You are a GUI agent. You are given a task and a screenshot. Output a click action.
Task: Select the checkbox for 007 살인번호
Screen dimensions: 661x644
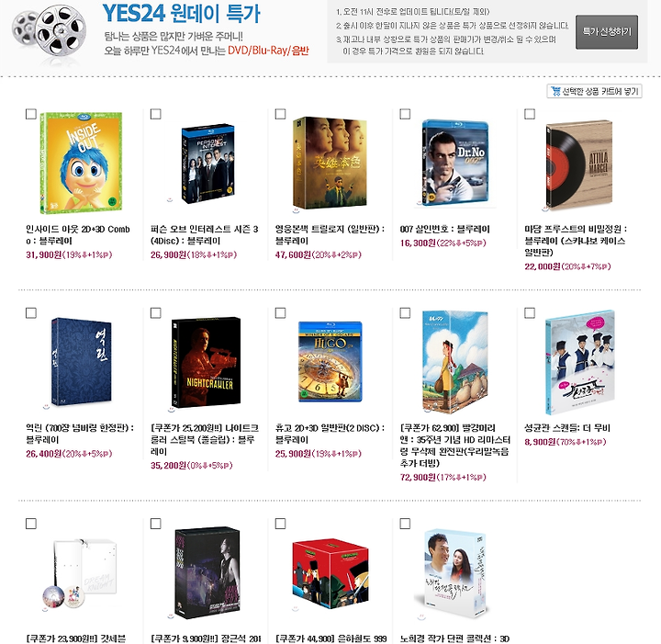(x=405, y=114)
